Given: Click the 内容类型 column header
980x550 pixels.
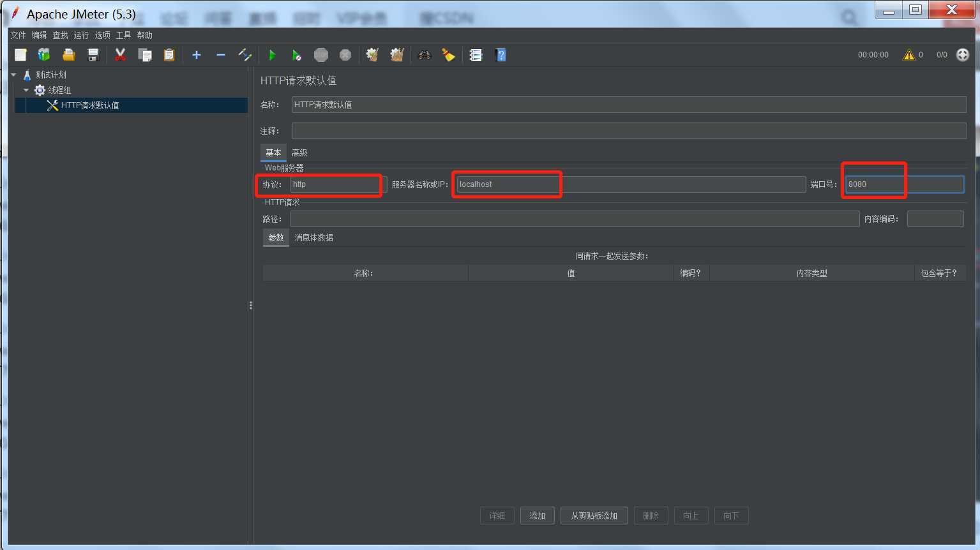Looking at the screenshot, I should [811, 273].
